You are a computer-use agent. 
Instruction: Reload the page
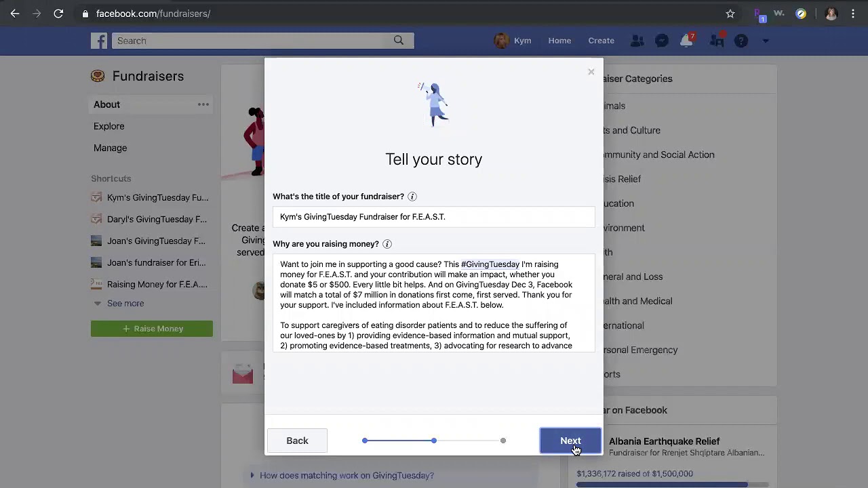pos(58,14)
